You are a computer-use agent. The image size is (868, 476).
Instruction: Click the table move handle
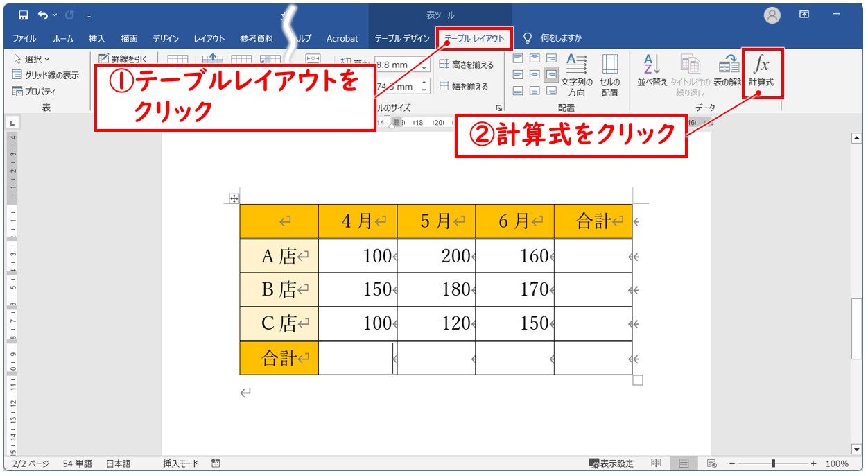point(234,199)
